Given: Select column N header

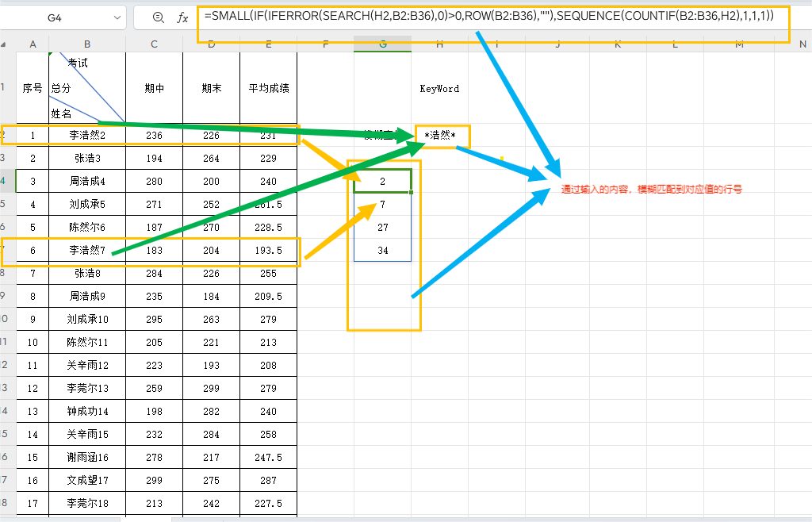Looking at the screenshot, I should pyautogui.click(x=802, y=44).
